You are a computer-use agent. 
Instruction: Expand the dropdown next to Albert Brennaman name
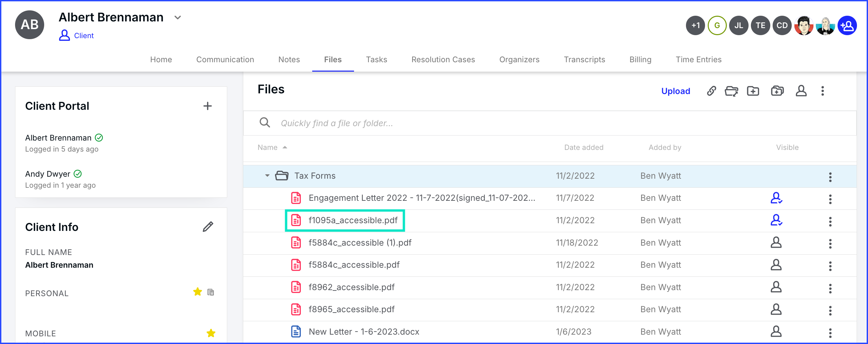click(178, 17)
